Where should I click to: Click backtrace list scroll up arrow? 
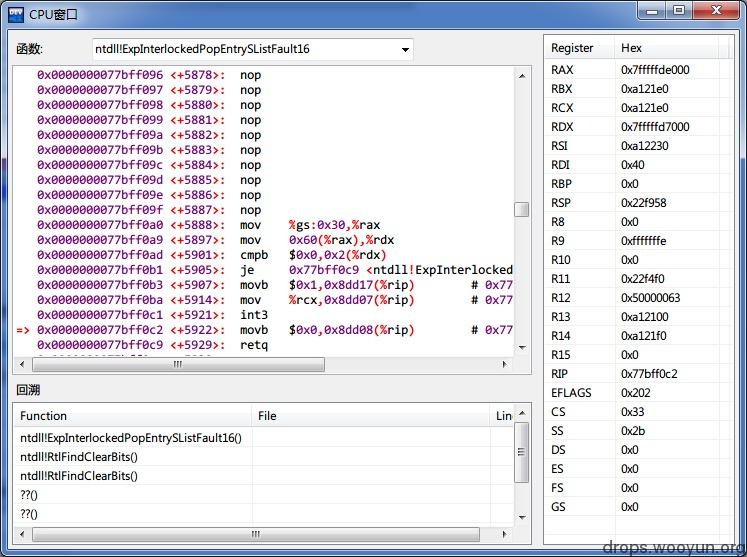point(522,413)
